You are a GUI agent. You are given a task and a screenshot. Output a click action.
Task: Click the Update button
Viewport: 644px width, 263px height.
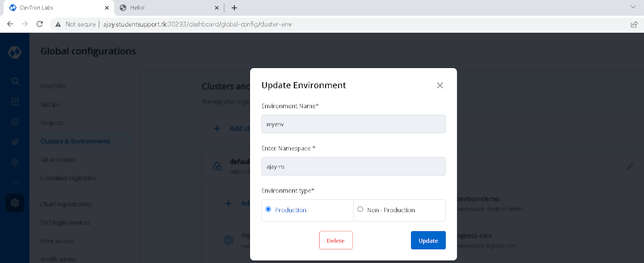[428, 240]
